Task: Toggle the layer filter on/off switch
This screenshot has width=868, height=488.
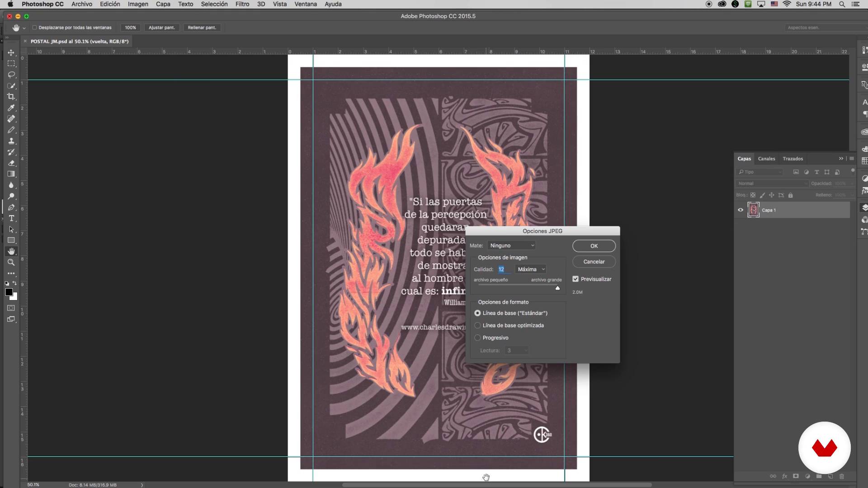Action: tap(853, 171)
